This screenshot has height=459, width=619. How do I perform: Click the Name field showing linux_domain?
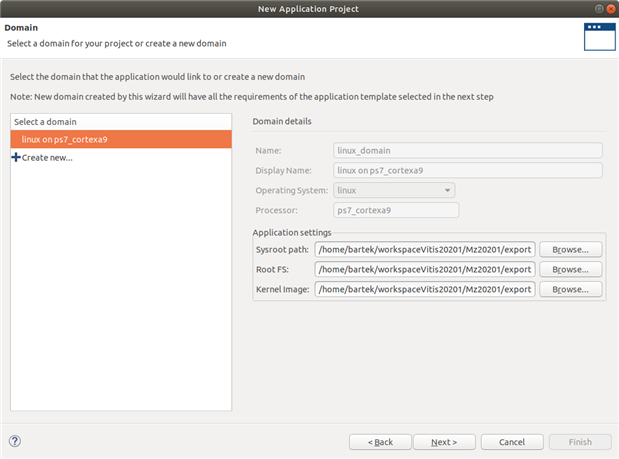pyautogui.click(x=467, y=150)
